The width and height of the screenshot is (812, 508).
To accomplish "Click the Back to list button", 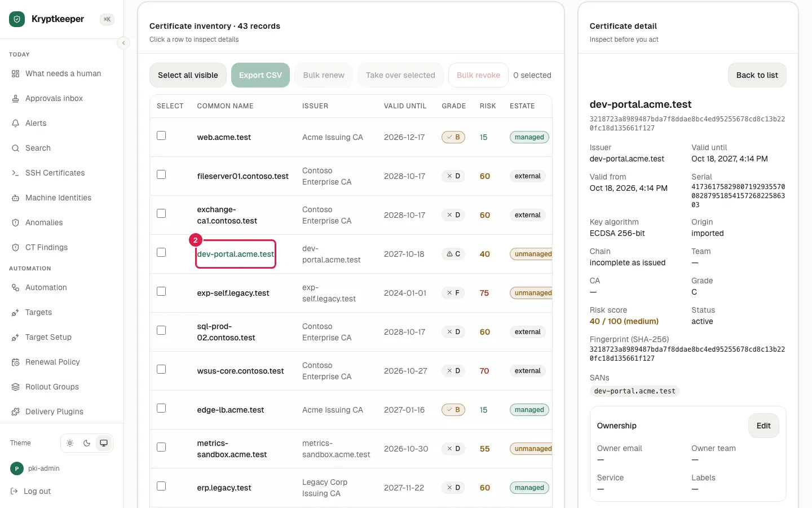I will click(757, 75).
